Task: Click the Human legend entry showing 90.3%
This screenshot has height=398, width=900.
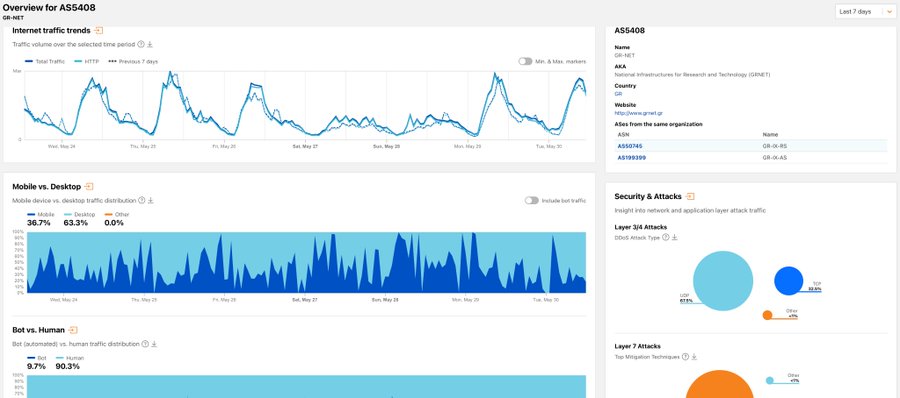Action: coord(69,362)
